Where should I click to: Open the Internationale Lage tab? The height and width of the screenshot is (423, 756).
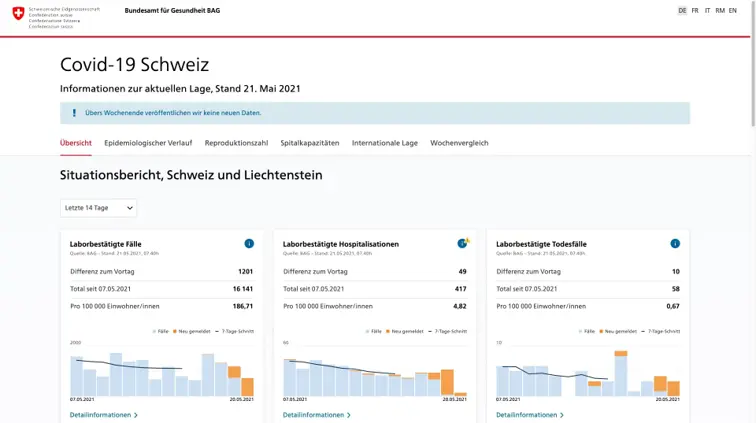pyautogui.click(x=384, y=143)
